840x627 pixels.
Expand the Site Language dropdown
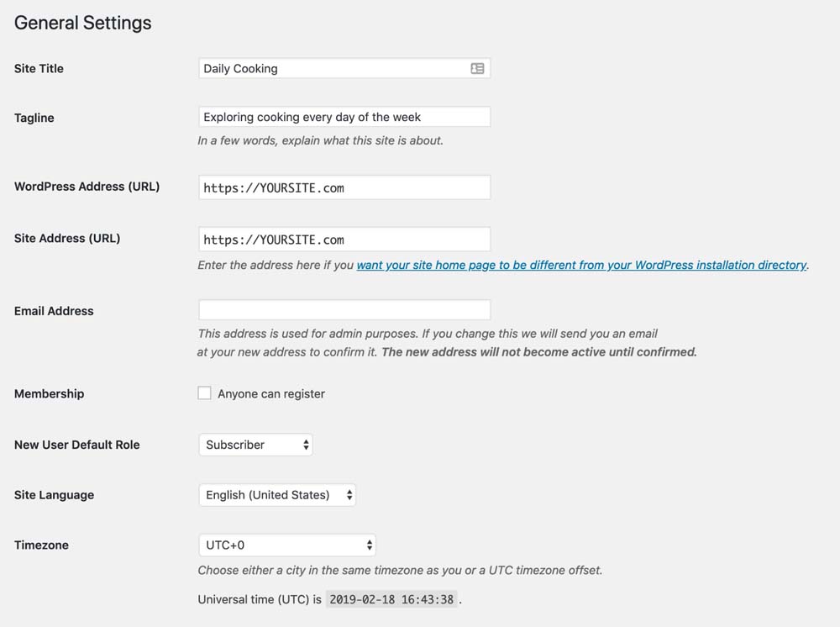tap(277, 495)
